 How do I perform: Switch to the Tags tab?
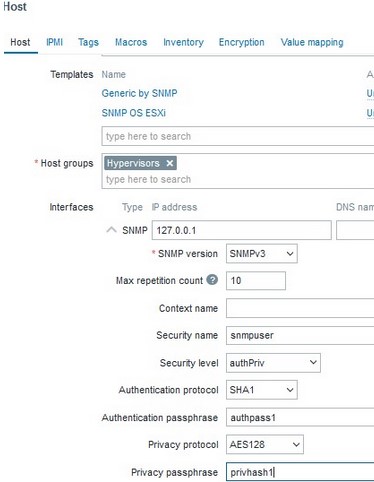point(88,42)
